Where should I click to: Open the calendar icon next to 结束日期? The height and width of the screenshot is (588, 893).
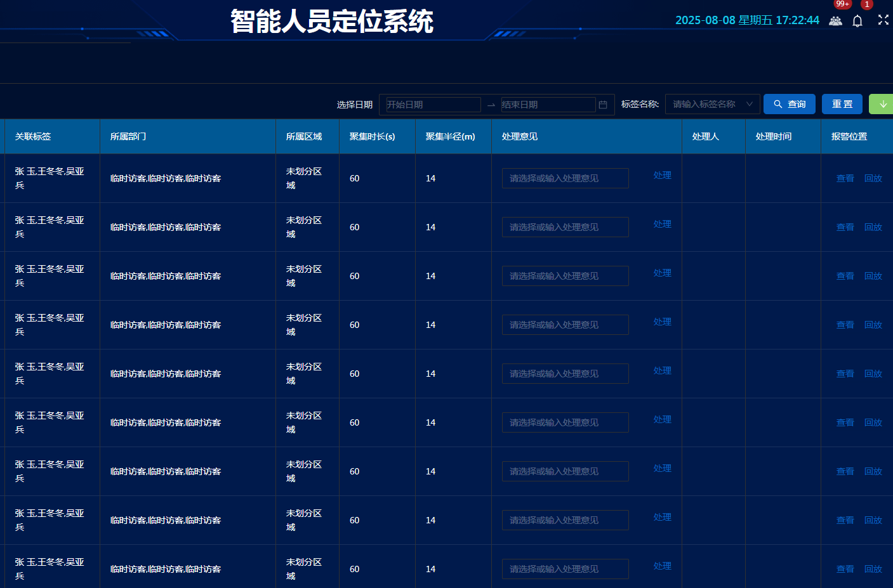(602, 105)
